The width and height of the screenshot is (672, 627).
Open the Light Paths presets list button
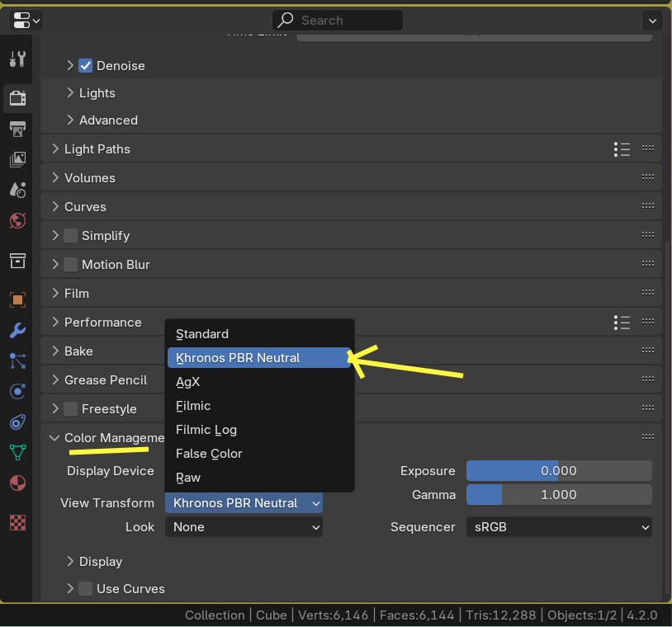pyautogui.click(x=622, y=149)
